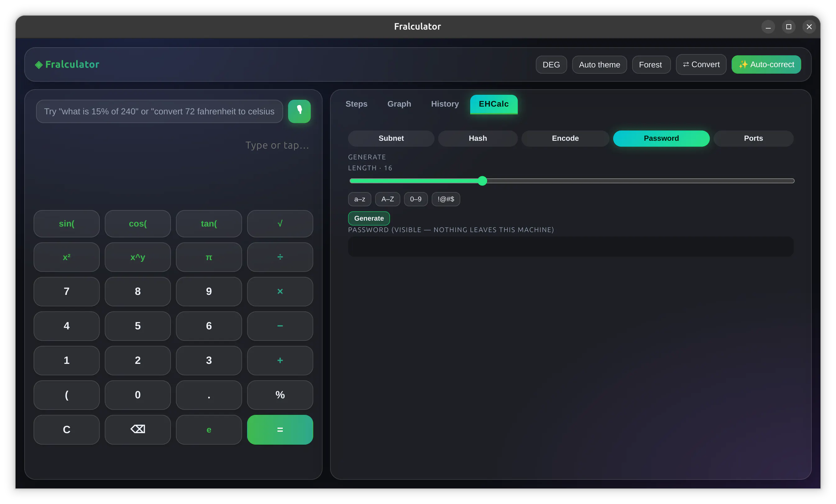Select the Ports tool

753,138
